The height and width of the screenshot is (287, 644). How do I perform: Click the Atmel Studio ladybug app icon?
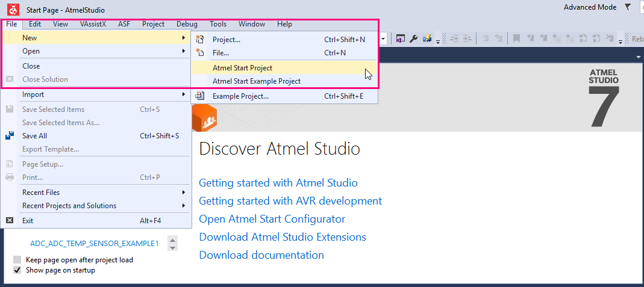(x=13, y=9)
